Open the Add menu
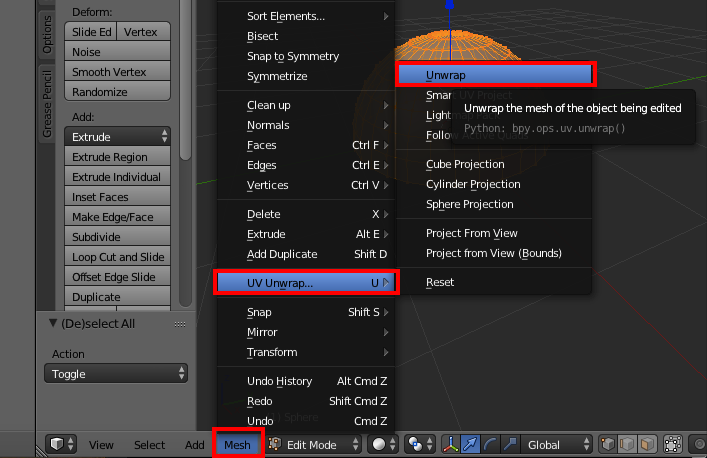Screen dimensions: 707x458 coord(194,445)
